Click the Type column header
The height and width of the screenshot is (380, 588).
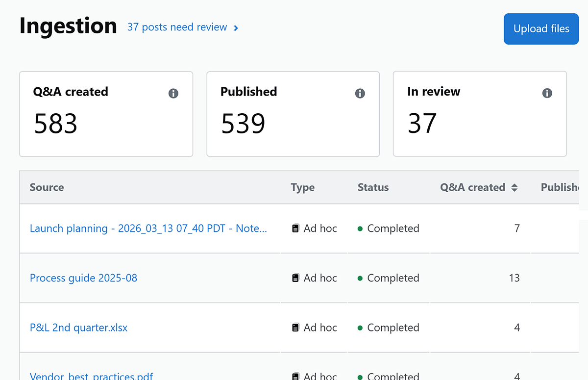click(x=302, y=187)
